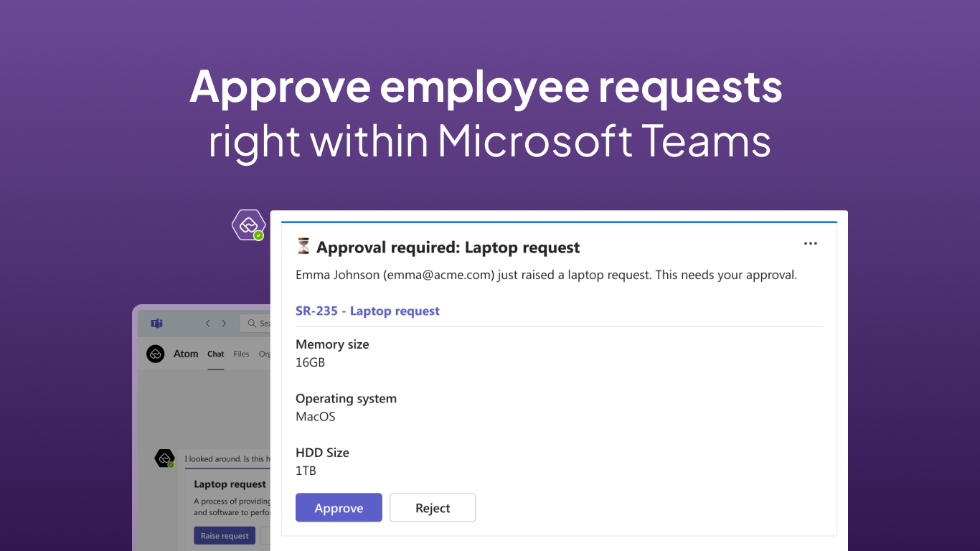
Task: Select the Memory size value 16GB
Action: click(310, 362)
